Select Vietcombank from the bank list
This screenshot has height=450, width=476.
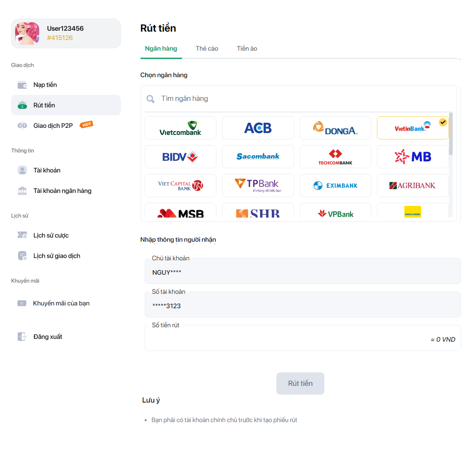181,128
